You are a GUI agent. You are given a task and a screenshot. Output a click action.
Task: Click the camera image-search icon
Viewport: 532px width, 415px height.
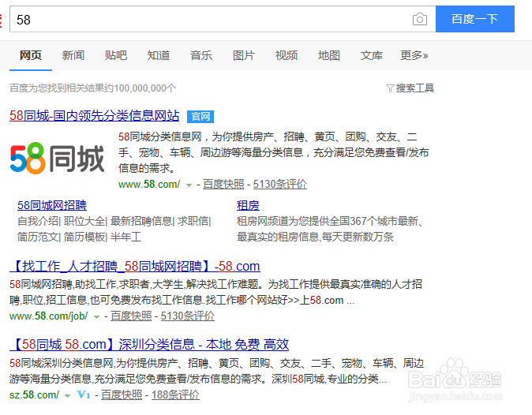pyautogui.click(x=420, y=19)
